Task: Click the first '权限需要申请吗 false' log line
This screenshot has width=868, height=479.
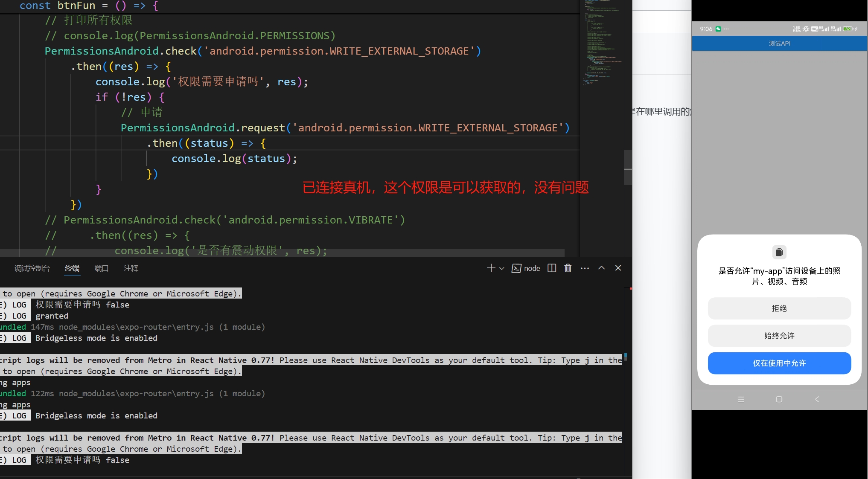Action: 82,305
